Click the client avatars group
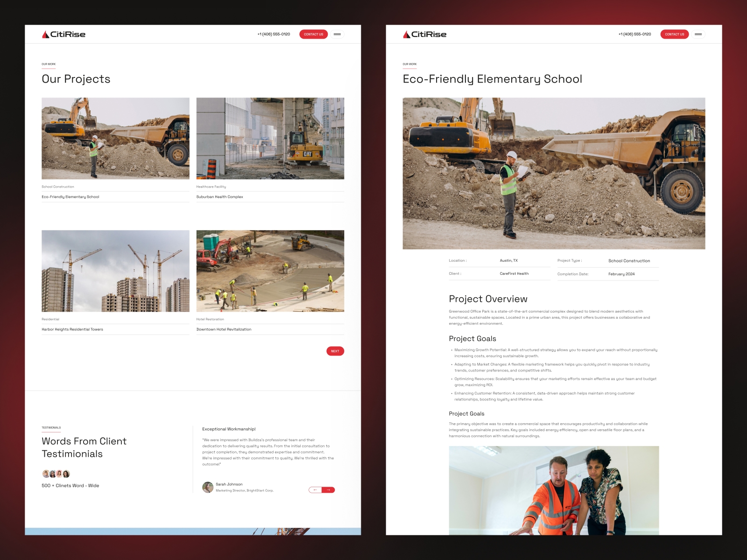This screenshot has width=747, height=560. point(56,474)
